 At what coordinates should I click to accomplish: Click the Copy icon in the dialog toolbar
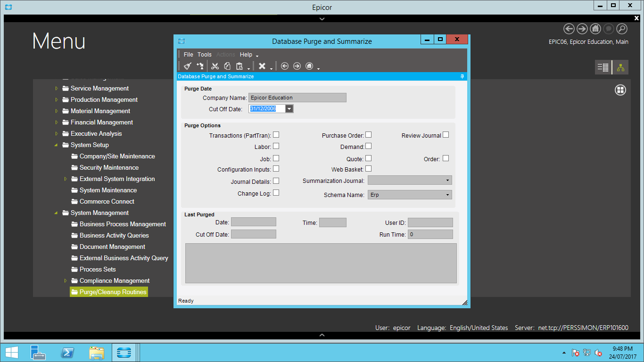pos(227,66)
